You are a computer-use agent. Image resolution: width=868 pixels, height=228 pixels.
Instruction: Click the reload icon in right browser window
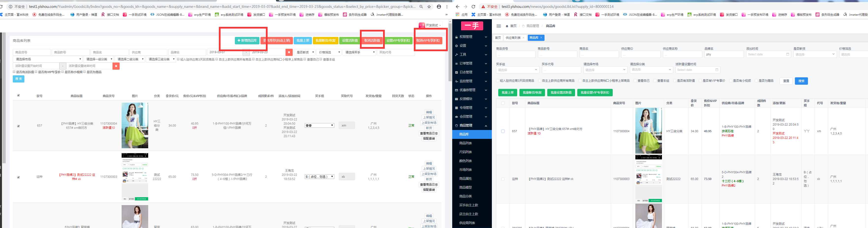point(473,6)
